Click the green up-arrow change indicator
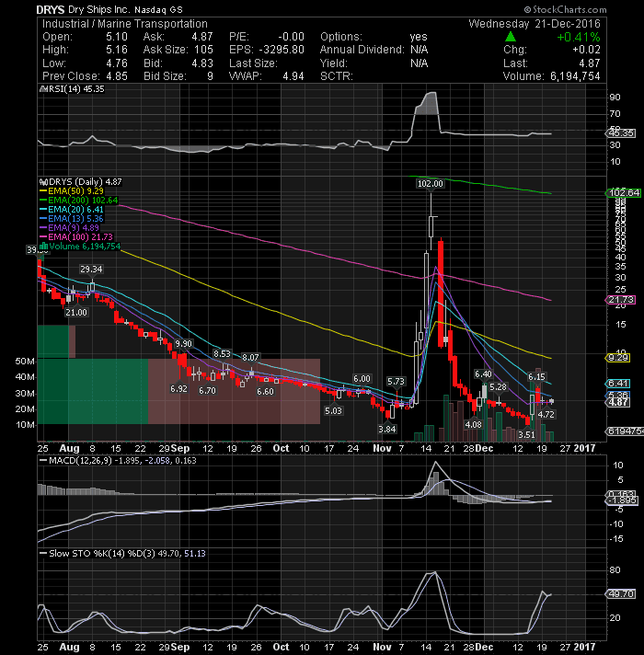 (x=510, y=37)
